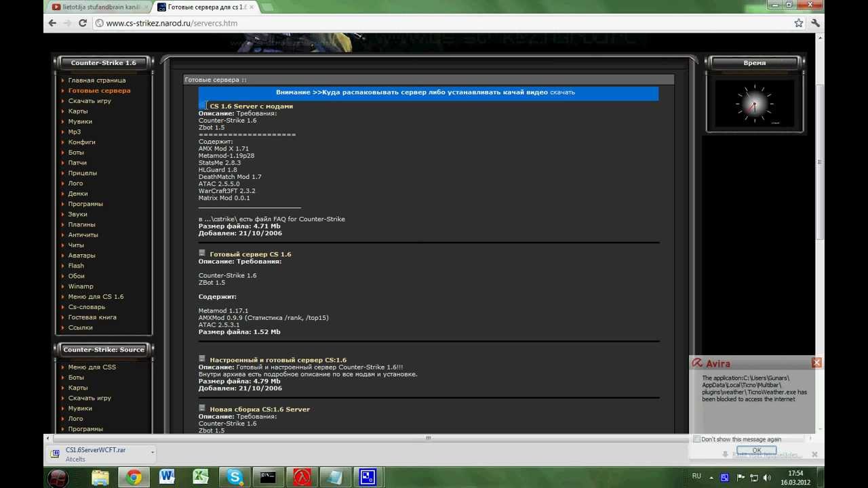This screenshot has width=868, height=488.
Task: Open Microsoft Word from the taskbar
Action: (x=167, y=477)
